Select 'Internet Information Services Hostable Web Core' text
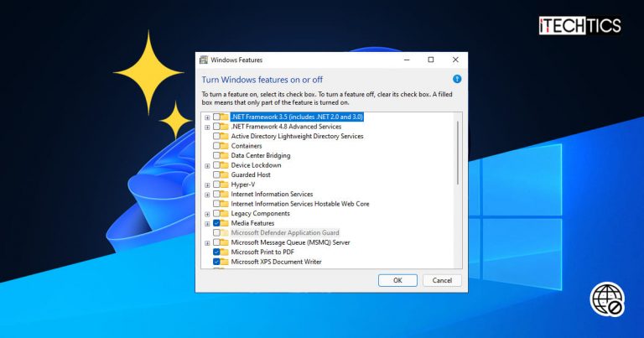 click(300, 204)
